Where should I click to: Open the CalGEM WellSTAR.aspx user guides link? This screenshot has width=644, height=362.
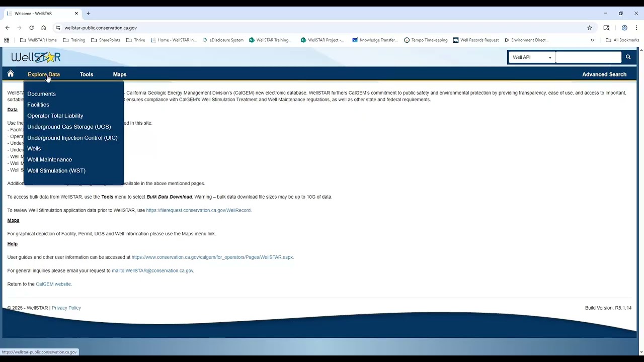pyautogui.click(x=212, y=257)
